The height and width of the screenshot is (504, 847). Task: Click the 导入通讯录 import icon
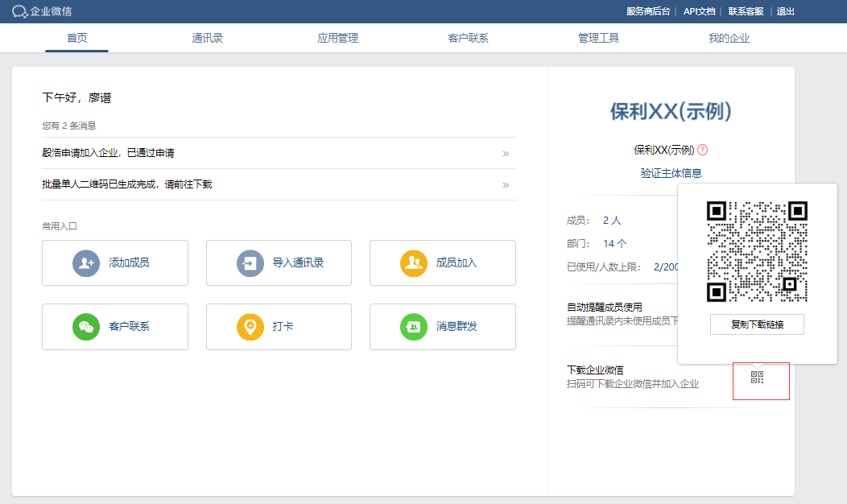pyautogui.click(x=250, y=263)
